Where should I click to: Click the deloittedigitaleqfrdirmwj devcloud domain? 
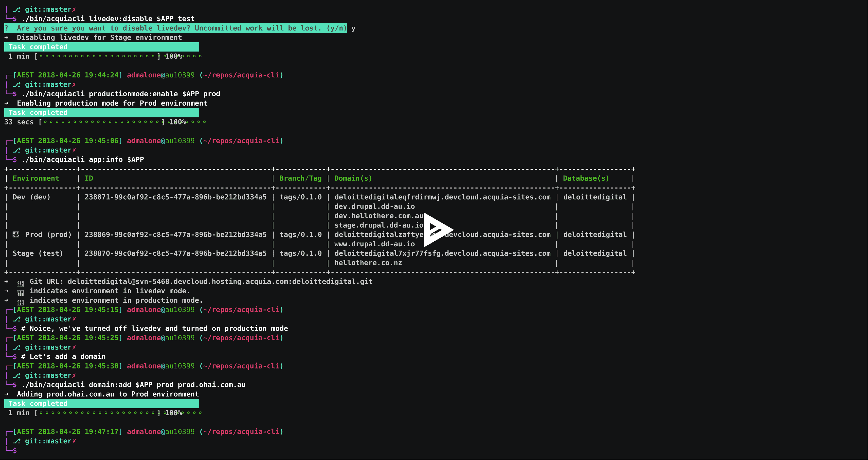point(443,197)
